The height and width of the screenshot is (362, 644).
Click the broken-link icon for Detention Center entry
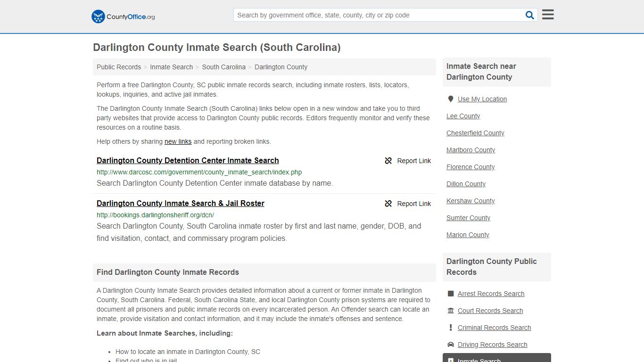click(x=388, y=161)
